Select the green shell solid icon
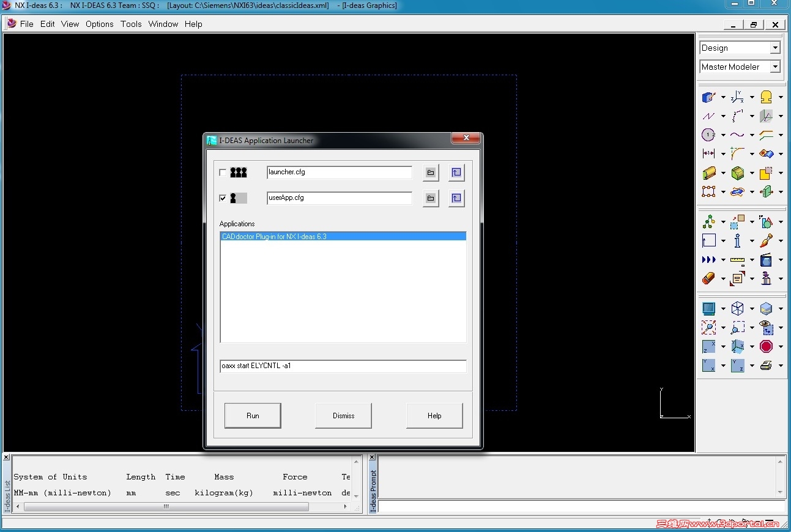Viewport: 791px width, 532px height. coord(738,173)
